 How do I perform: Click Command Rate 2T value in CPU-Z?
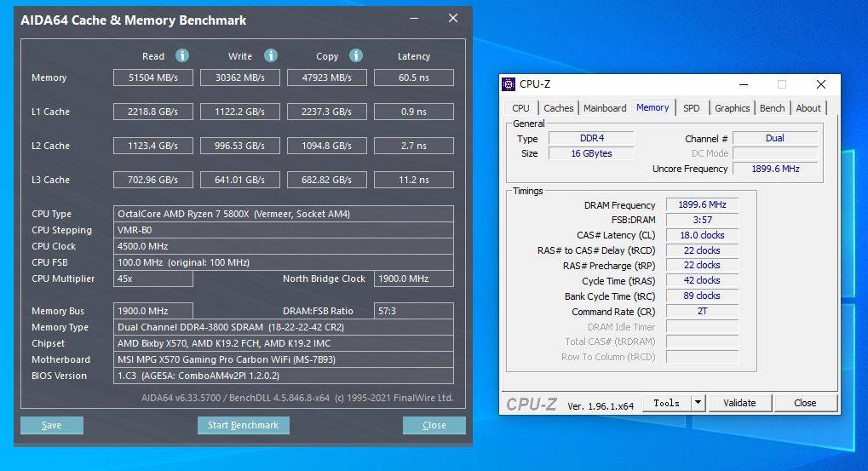point(702,311)
